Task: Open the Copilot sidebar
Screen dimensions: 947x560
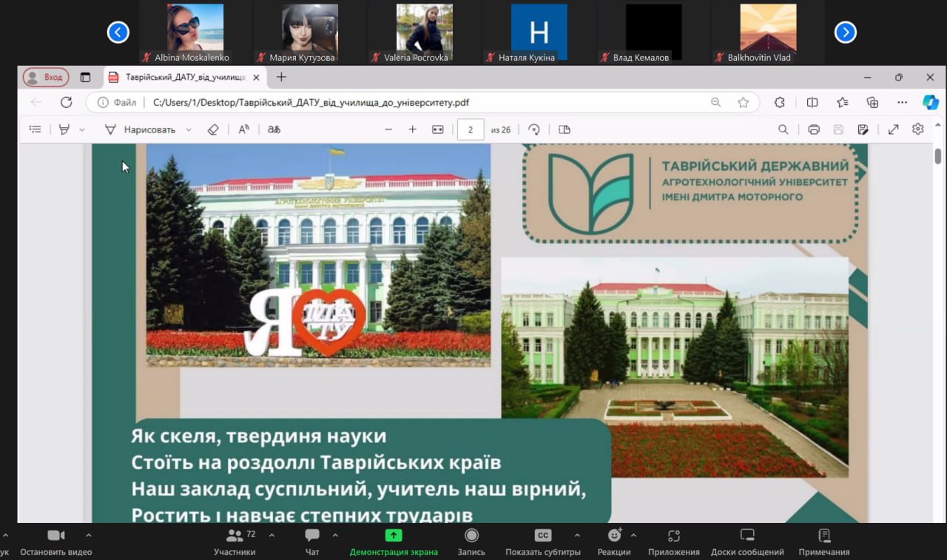Action: point(931,103)
